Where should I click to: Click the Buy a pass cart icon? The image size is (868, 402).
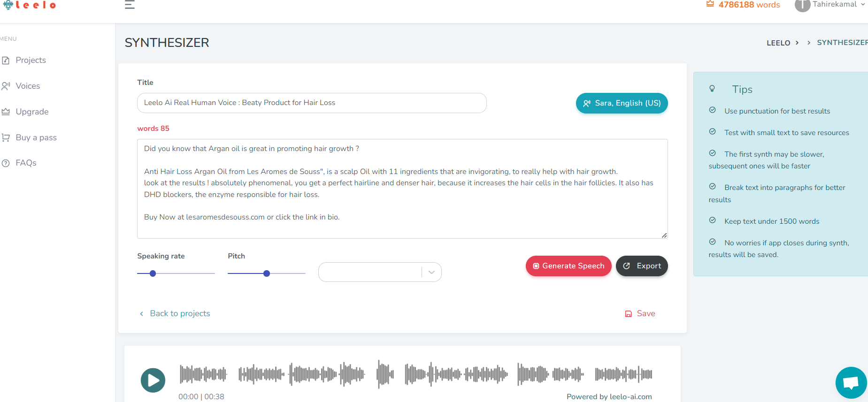6,137
